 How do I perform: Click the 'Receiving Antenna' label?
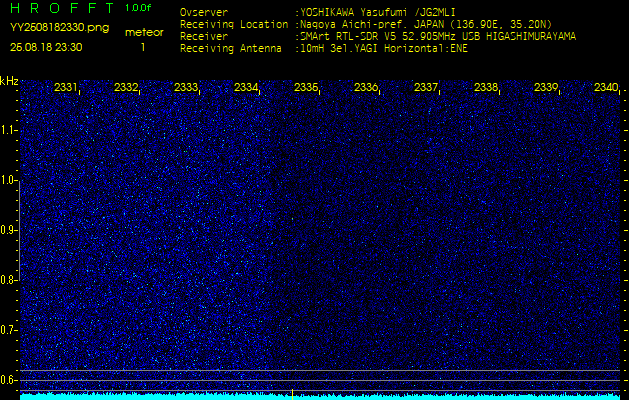coord(231,49)
